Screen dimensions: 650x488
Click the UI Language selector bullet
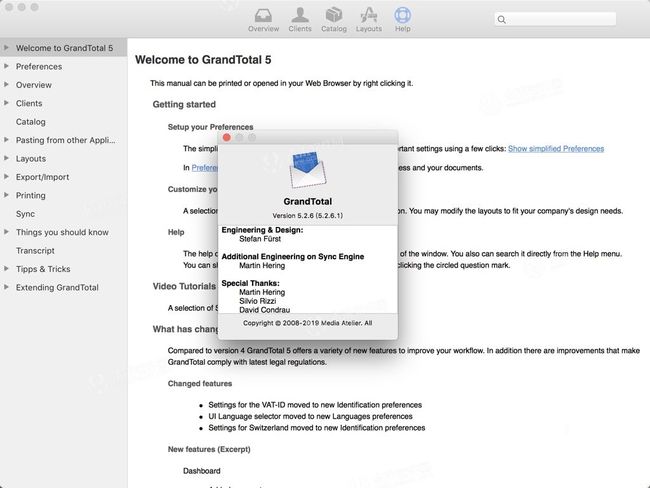pos(310,416)
